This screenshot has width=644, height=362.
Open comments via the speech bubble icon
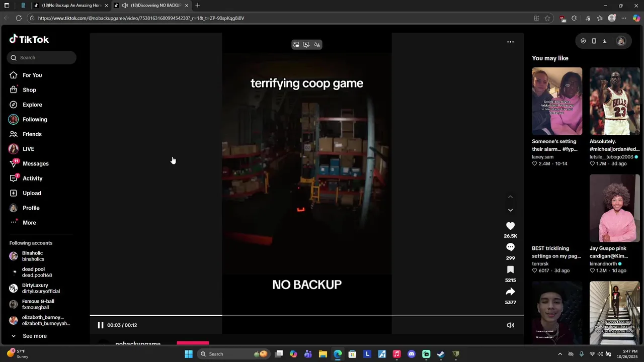point(510,247)
